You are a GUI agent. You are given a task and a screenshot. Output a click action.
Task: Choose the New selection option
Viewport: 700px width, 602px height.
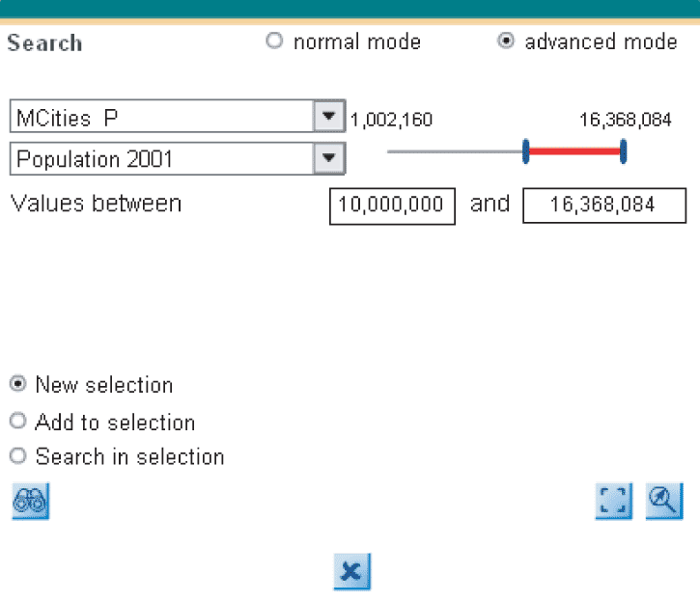pyautogui.click(x=17, y=384)
